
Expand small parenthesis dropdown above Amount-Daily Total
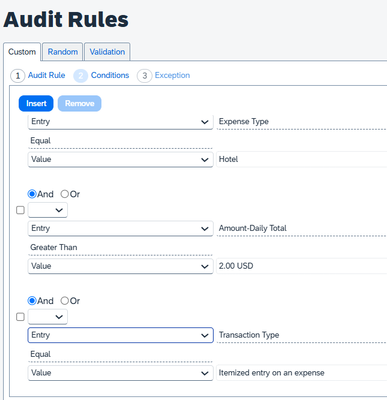[x=48, y=210]
